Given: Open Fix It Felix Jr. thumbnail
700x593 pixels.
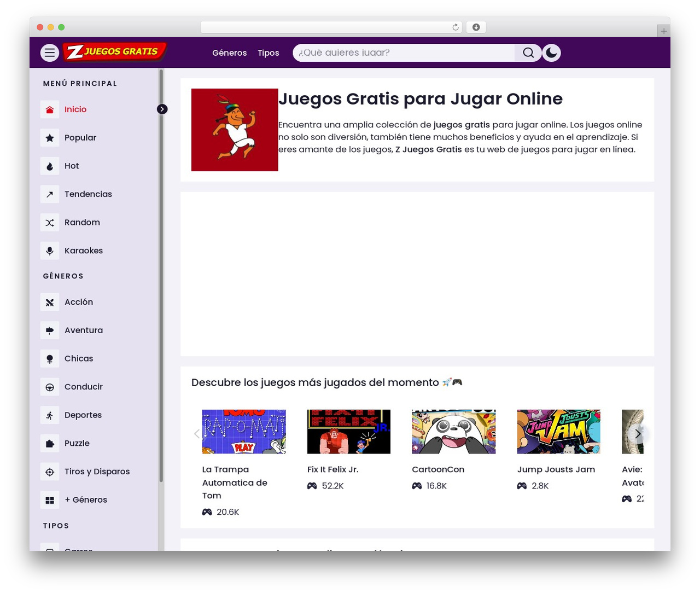Looking at the screenshot, I should (x=349, y=432).
